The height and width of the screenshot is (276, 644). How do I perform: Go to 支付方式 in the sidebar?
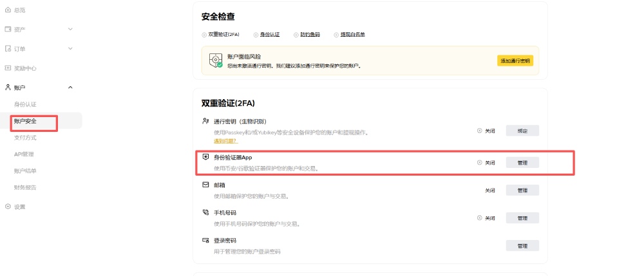coord(25,138)
